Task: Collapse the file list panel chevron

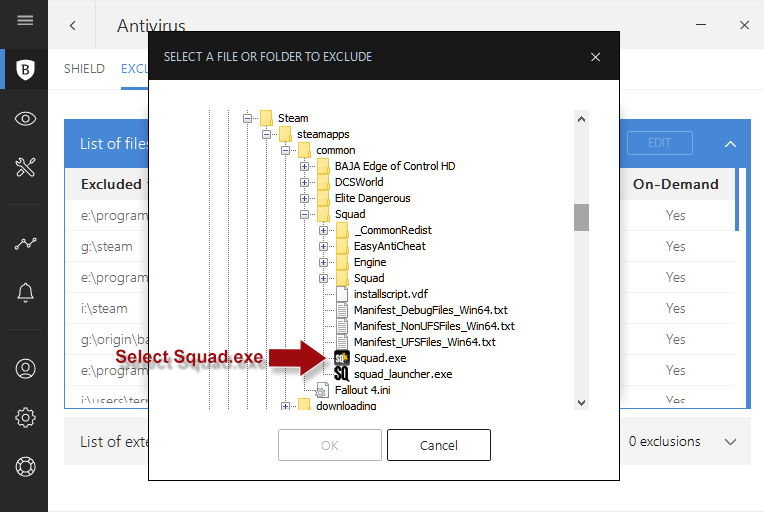Action: tap(730, 144)
